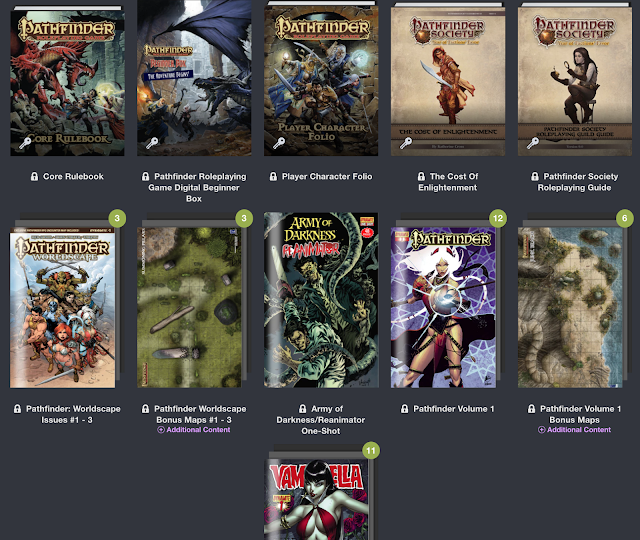The width and height of the screenshot is (640, 540).
Task: Click the key icon on Core Rulebook cover
Action: click(x=25, y=143)
